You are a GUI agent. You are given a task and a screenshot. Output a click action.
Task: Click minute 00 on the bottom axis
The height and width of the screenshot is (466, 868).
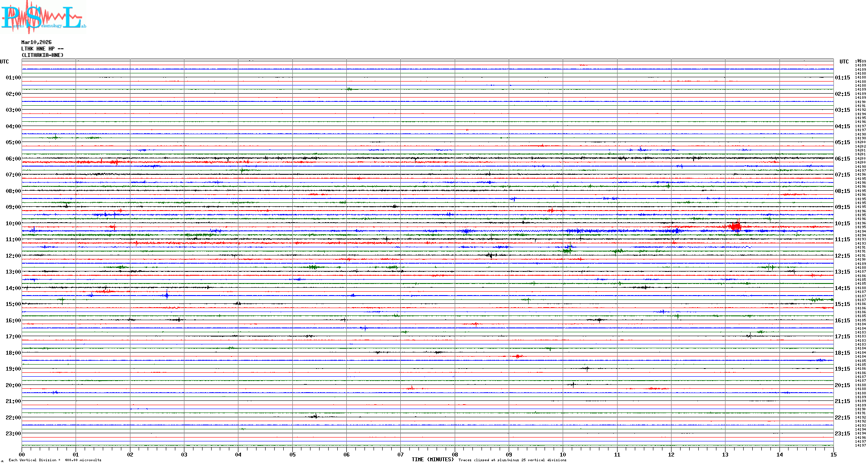pyautogui.click(x=22, y=454)
